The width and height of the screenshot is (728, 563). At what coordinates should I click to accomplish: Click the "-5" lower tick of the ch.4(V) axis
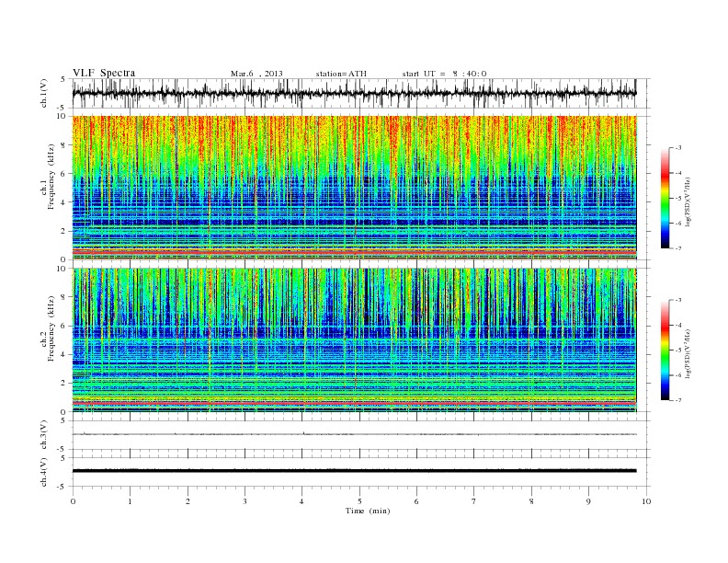click(63, 487)
